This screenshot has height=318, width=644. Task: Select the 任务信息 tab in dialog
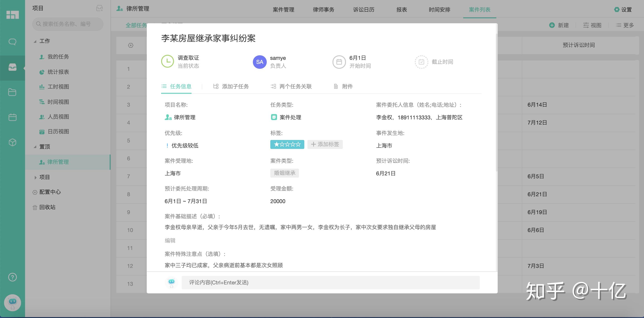point(176,86)
